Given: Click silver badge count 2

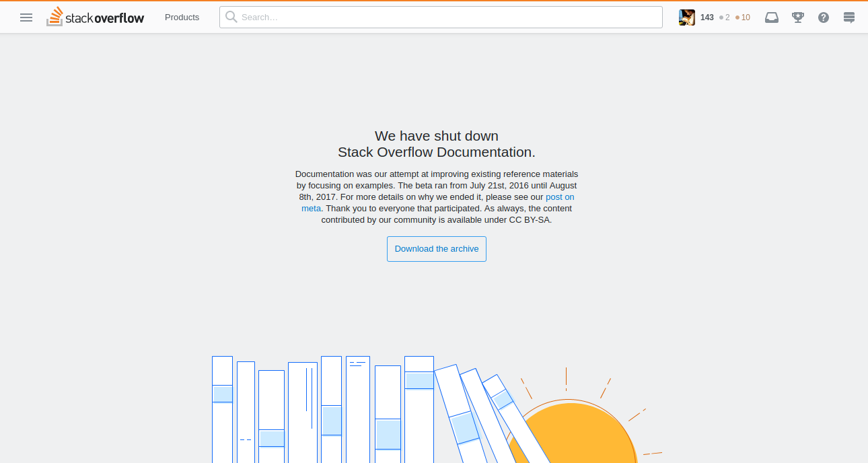Looking at the screenshot, I should (725, 17).
